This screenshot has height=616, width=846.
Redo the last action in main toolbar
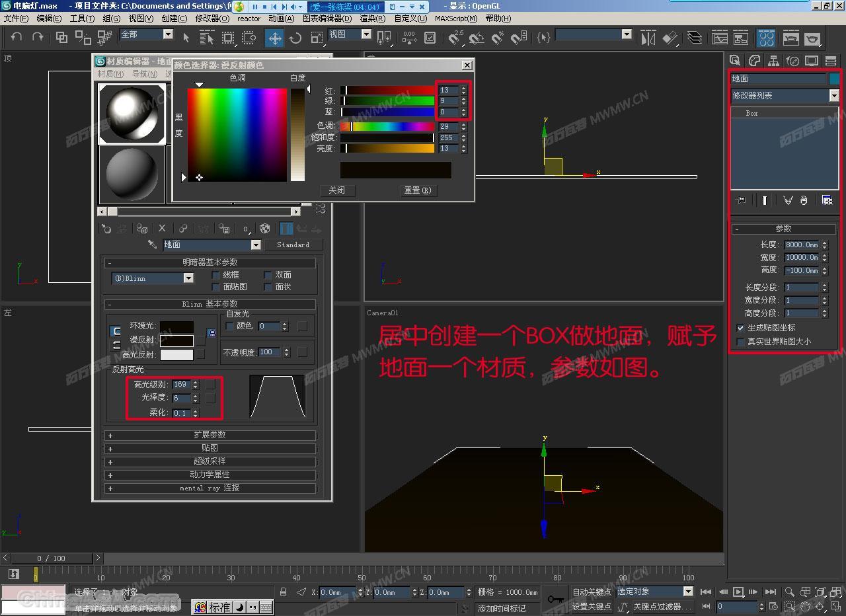pos(38,38)
